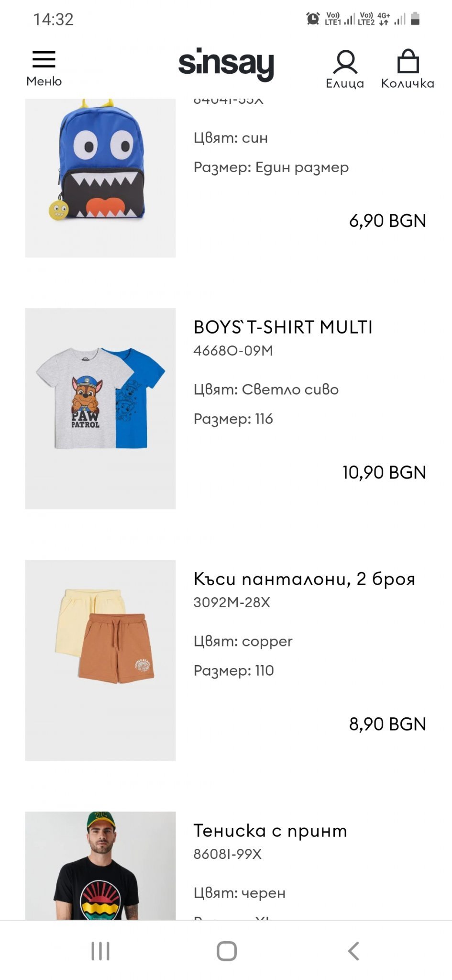Viewport: 452px width, 980px height.
Task: Open the two-pack shorts product image
Action: click(x=100, y=660)
